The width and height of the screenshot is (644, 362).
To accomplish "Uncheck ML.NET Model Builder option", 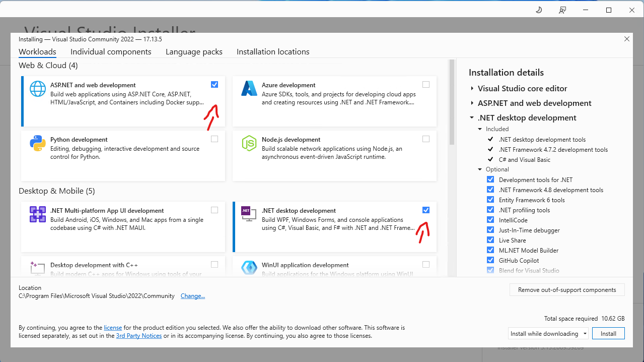I will click(490, 250).
